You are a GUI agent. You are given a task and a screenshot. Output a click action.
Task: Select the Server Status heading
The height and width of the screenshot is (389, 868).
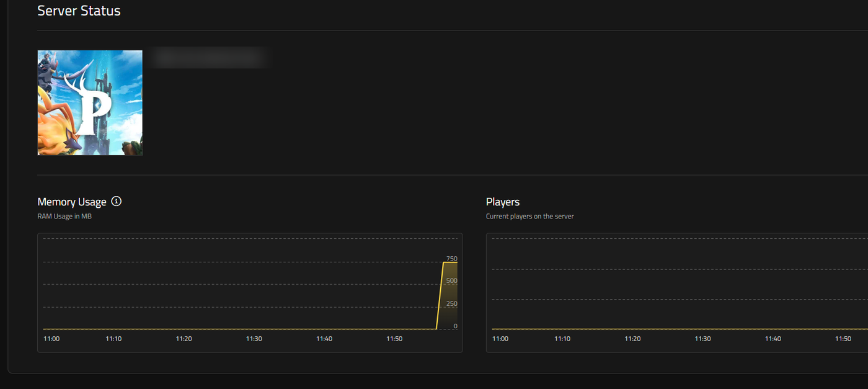(x=79, y=11)
